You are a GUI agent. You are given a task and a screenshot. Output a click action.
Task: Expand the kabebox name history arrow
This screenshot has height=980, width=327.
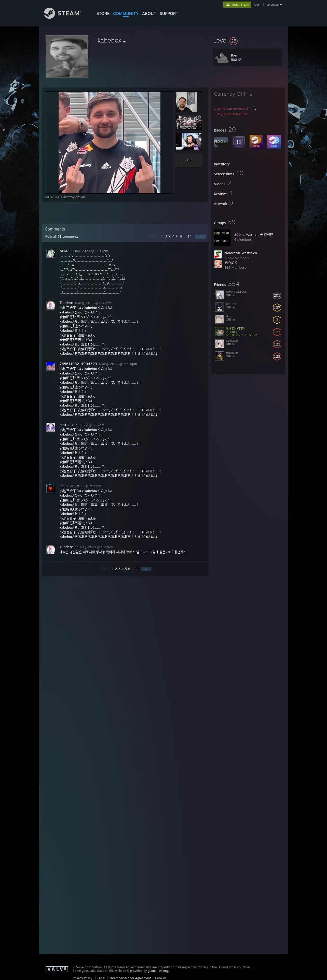pos(125,41)
